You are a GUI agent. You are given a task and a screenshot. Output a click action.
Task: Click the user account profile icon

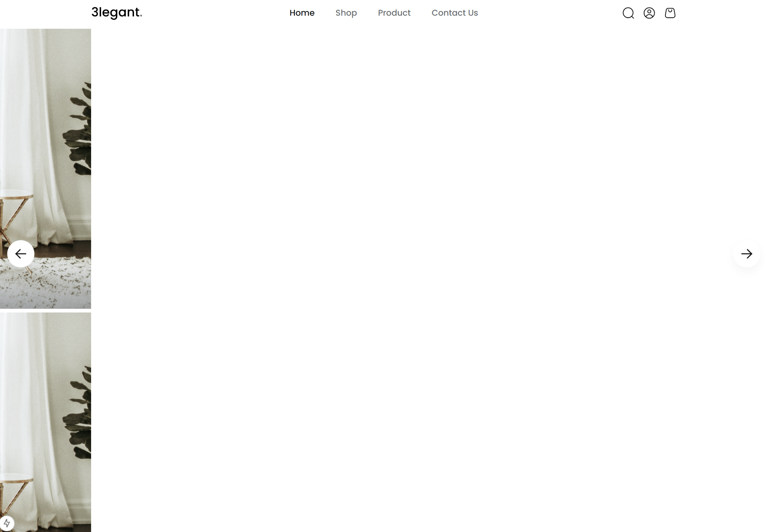click(649, 13)
